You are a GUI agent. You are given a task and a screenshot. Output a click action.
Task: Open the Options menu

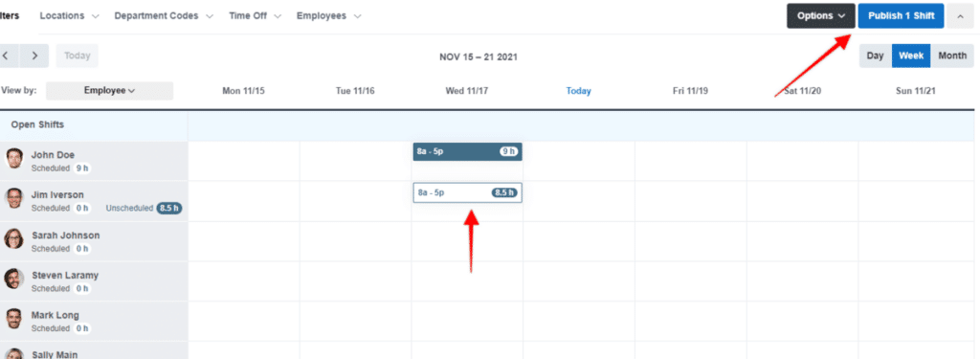(x=820, y=16)
